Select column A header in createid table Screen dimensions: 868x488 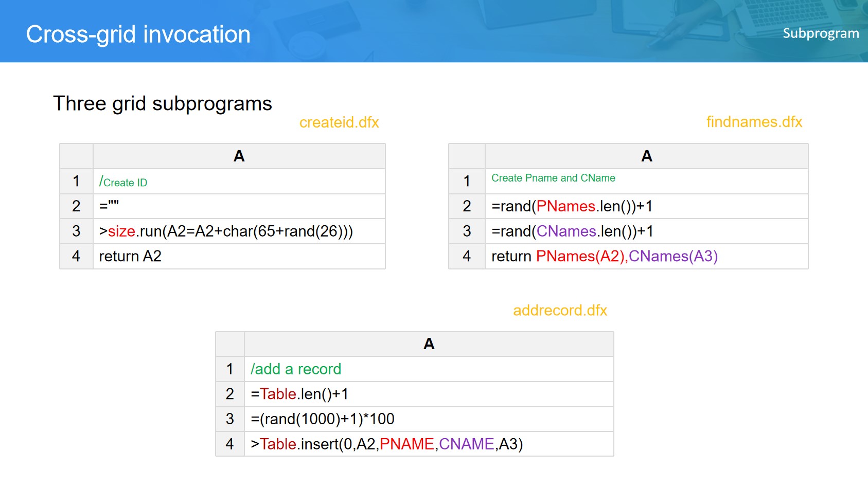[239, 156]
